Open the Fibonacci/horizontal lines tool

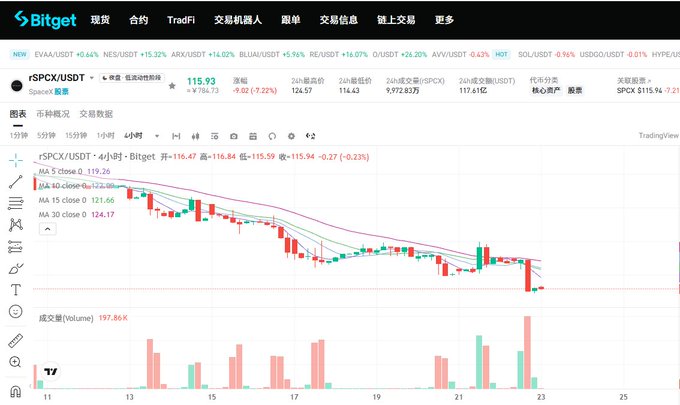pos(16,203)
